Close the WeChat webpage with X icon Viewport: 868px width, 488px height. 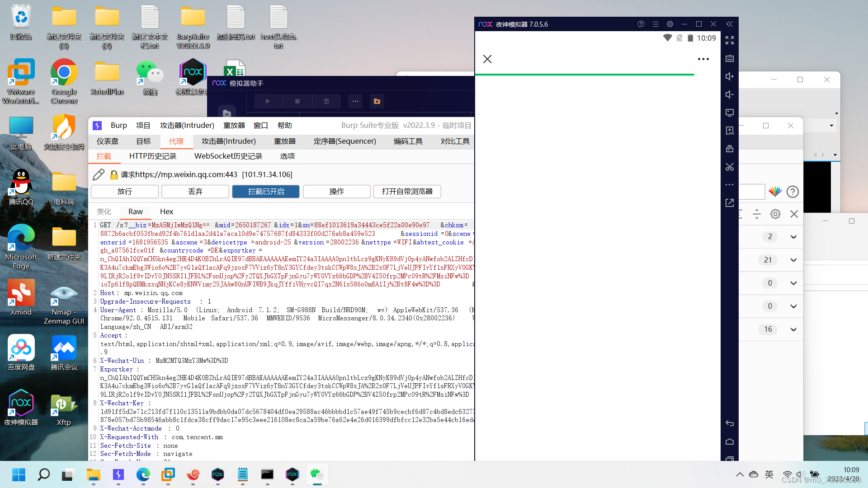click(487, 59)
